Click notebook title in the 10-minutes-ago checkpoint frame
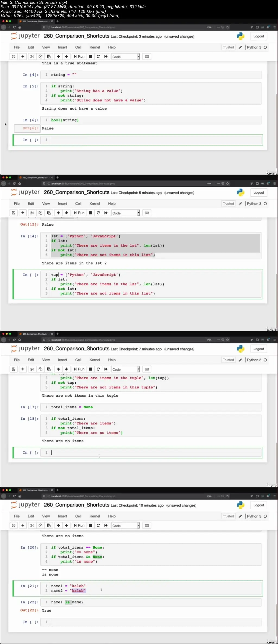278x644 pixels. pos(77,505)
